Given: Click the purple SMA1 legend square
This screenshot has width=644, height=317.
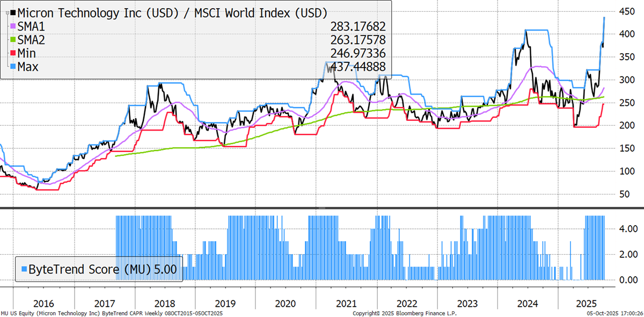Looking at the screenshot, I should point(12,26).
